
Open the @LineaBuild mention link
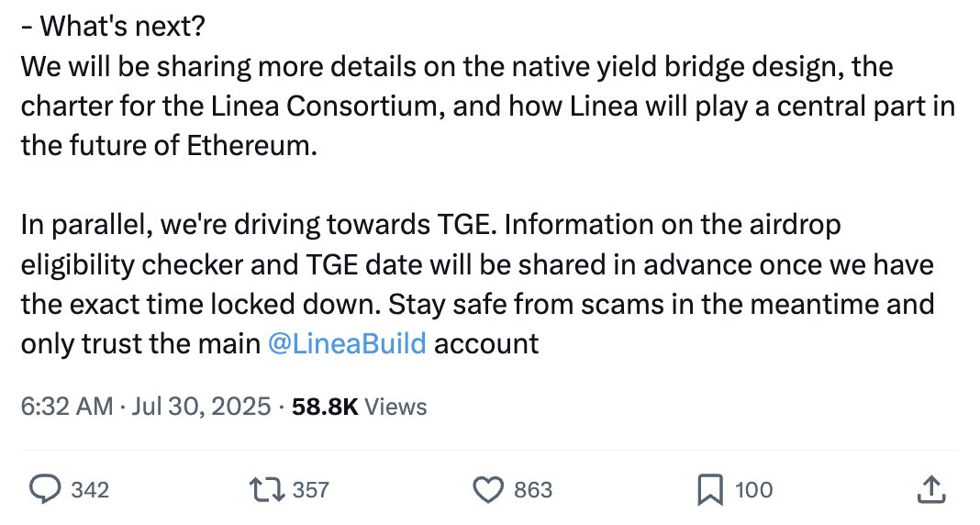[x=347, y=344]
